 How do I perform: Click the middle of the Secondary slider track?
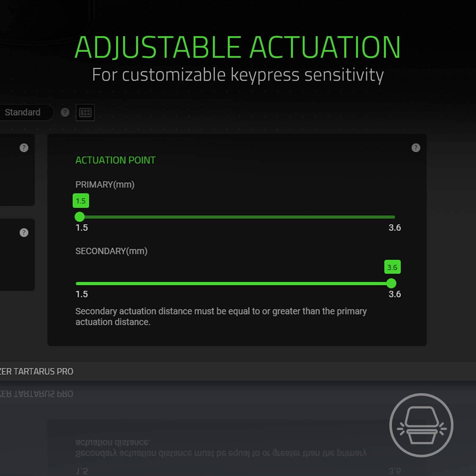pos(235,283)
